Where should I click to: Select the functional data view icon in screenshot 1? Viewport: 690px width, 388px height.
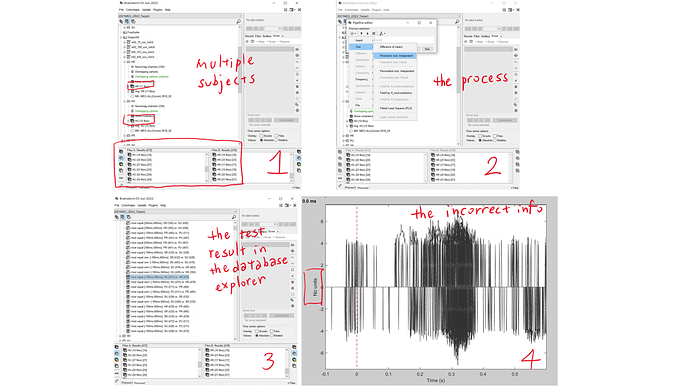pyautogui.click(x=127, y=21)
